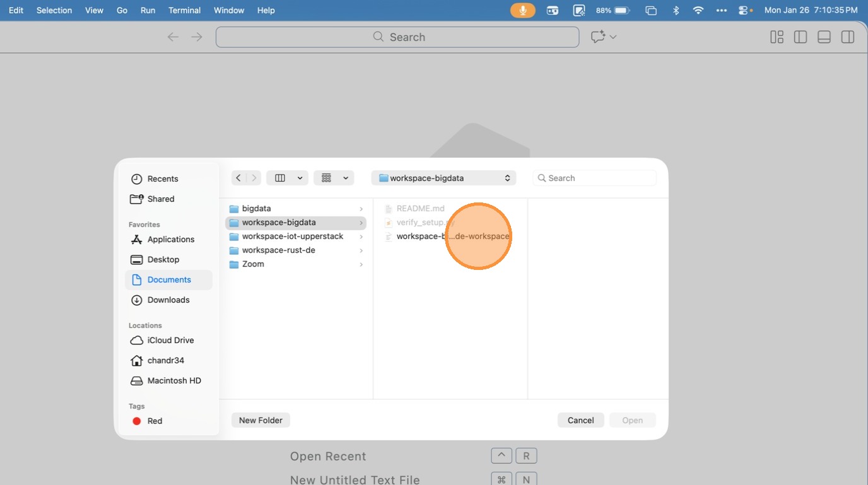Screen dimensions: 868x485
Task: Expand the bigdata folder chevron
Action: point(361,209)
